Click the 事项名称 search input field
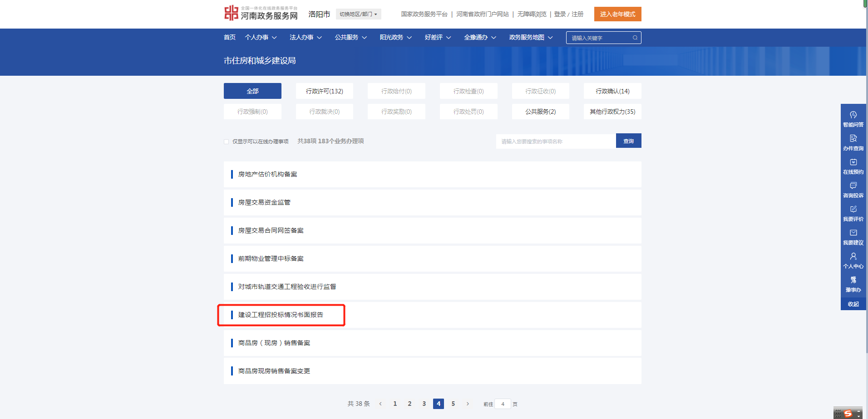Viewport: 868px width, 419px height. 555,141
